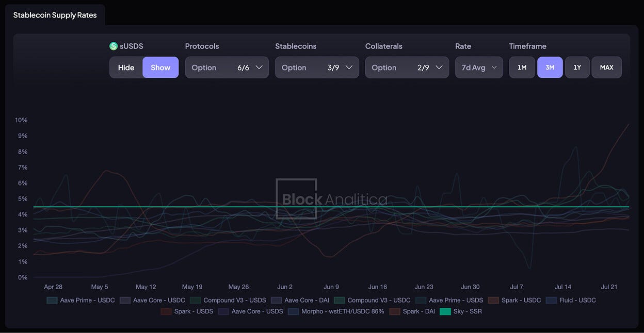Show the sUSDS rate line
The image size is (644, 333).
click(160, 68)
